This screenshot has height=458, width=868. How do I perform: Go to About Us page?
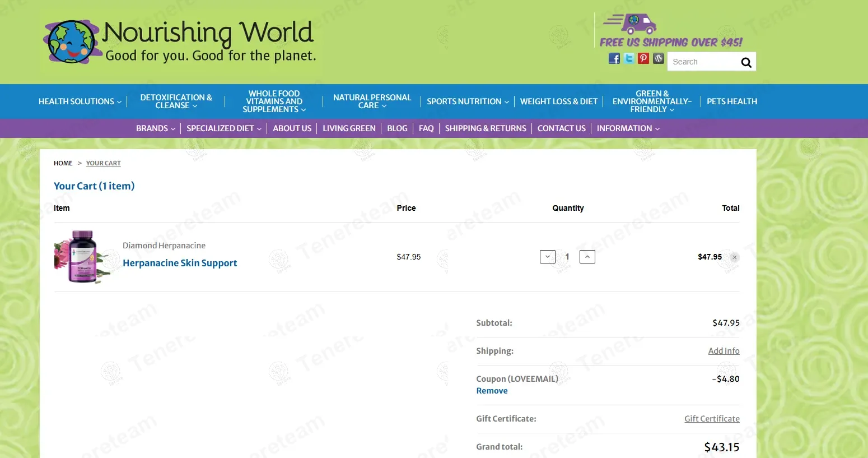pyautogui.click(x=292, y=128)
